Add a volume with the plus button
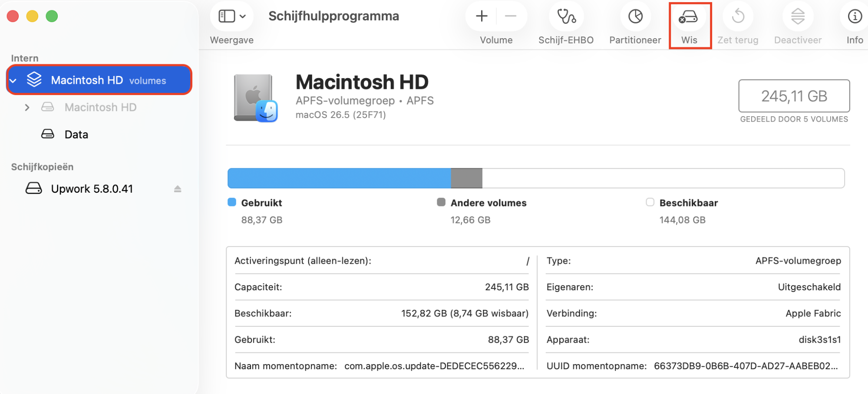 tap(482, 16)
